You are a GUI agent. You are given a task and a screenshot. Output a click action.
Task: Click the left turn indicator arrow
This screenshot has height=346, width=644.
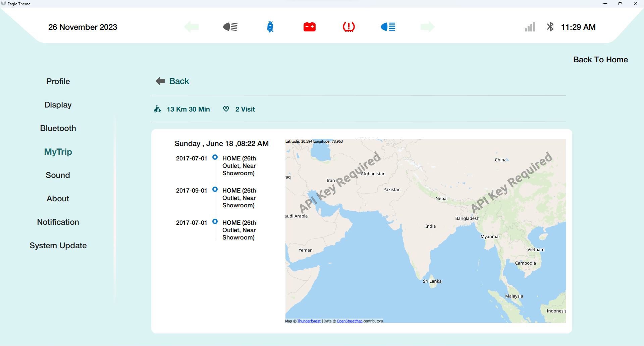pos(192,27)
